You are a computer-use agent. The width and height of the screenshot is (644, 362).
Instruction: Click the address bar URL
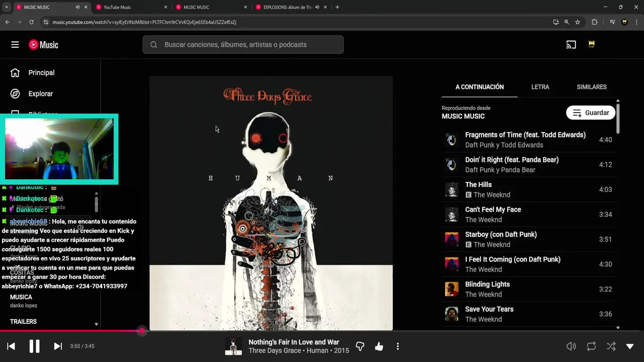pyautogui.click(x=144, y=22)
